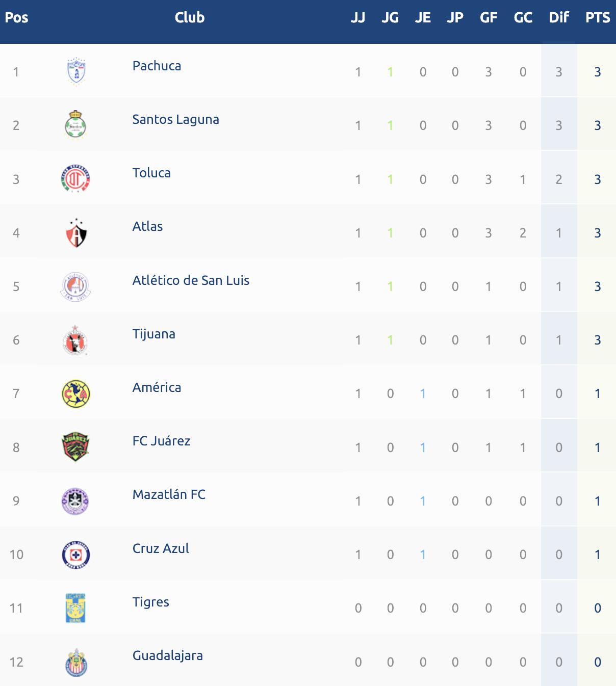Click the Toluca club crest

point(76,179)
